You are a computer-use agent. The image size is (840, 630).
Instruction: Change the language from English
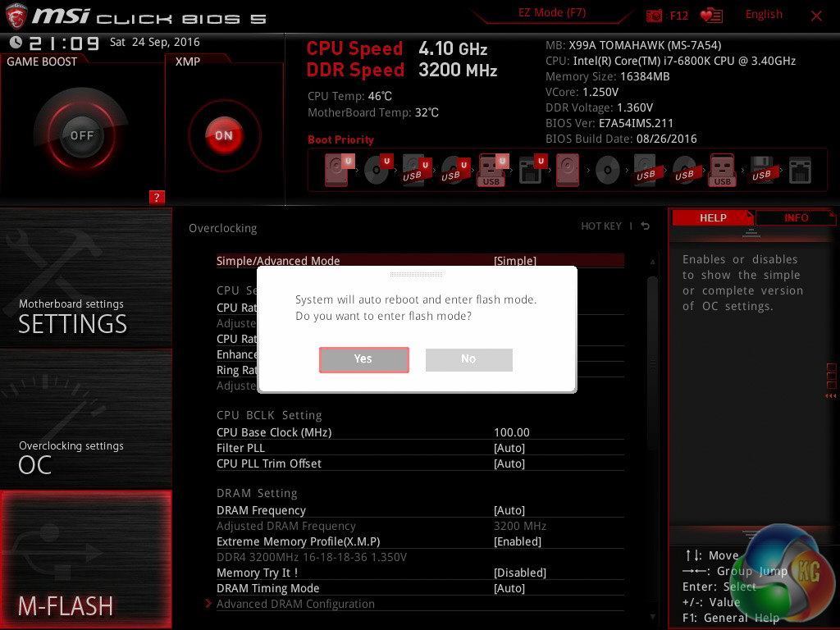point(764,15)
